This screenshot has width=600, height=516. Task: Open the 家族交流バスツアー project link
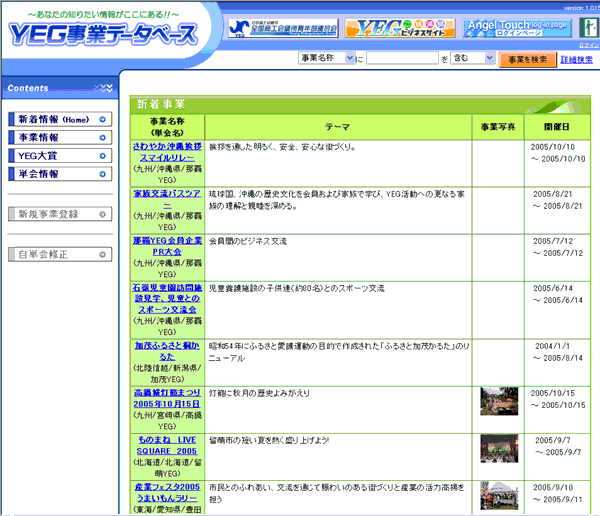coord(166,198)
